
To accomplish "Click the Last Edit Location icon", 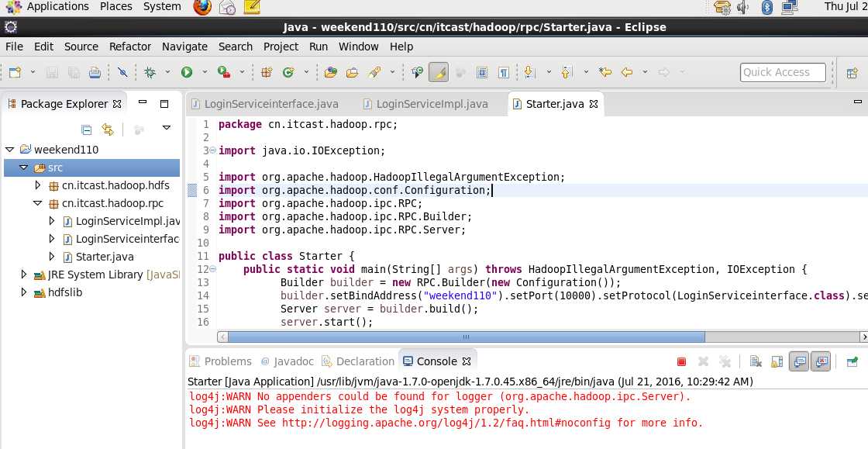I will [x=605, y=72].
